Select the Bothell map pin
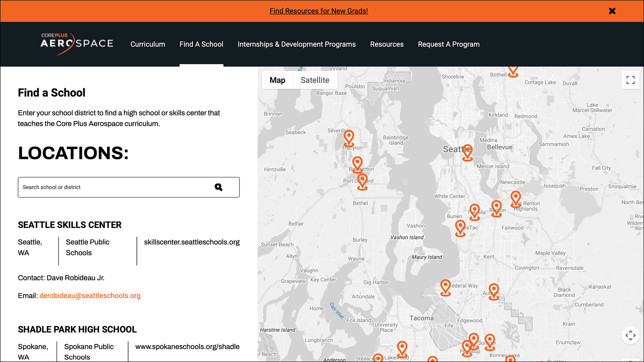This screenshot has height=362, width=644. pos(513,71)
